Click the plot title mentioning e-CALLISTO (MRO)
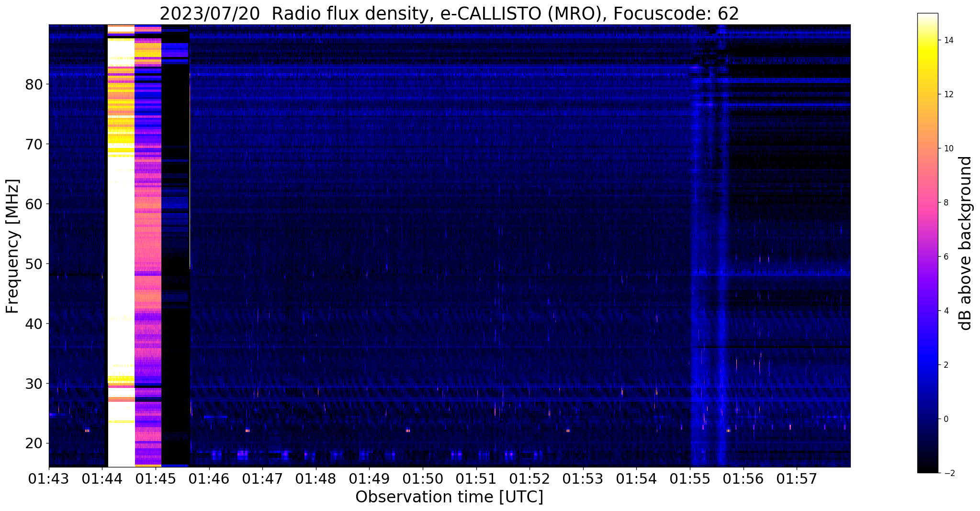 point(449,14)
